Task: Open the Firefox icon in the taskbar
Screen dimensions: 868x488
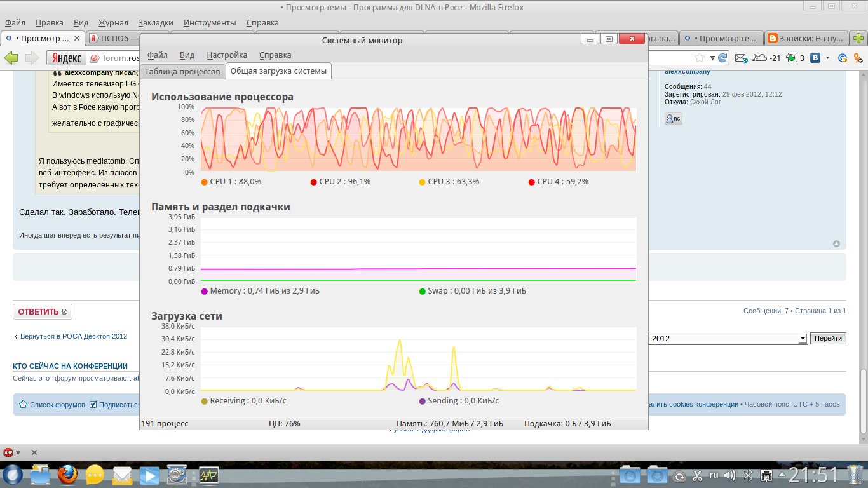Action: [x=67, y=475]
